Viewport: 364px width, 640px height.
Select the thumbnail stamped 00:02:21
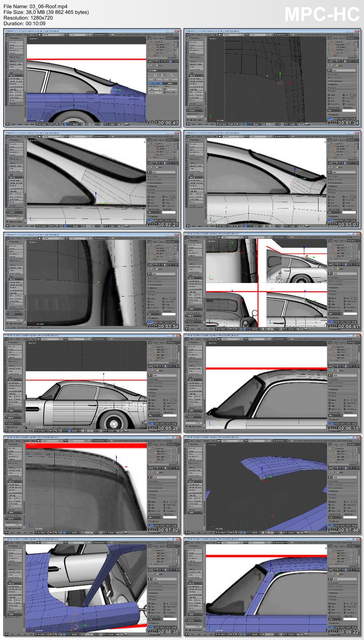point(92,179)
